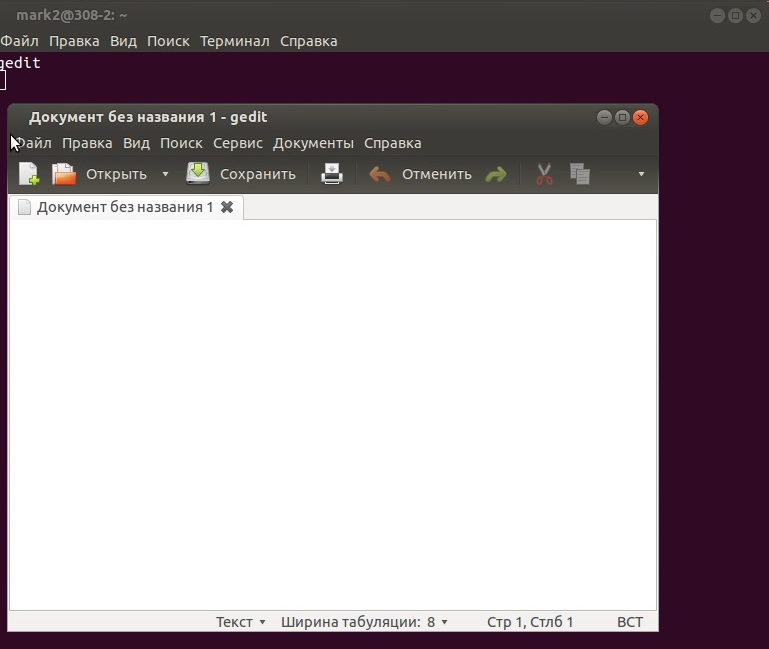769x649 pixels.
Task: Click the Открыть toolbar label
Action: (x=116, y=174)
